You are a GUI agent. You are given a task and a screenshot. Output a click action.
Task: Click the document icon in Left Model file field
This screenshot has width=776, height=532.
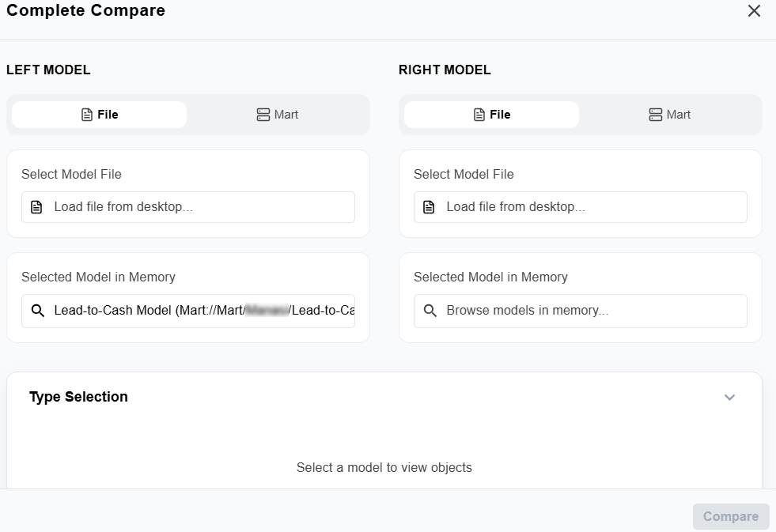point(36,207)
